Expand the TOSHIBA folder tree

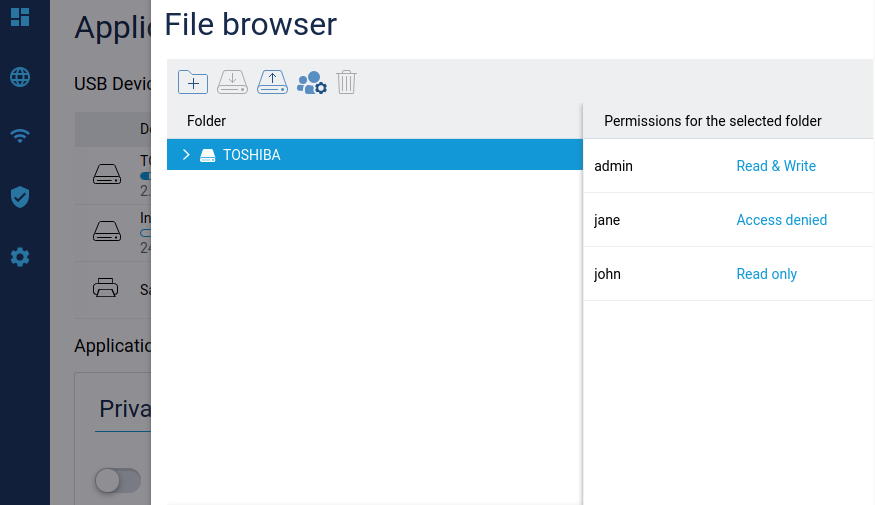click(186, 155)
